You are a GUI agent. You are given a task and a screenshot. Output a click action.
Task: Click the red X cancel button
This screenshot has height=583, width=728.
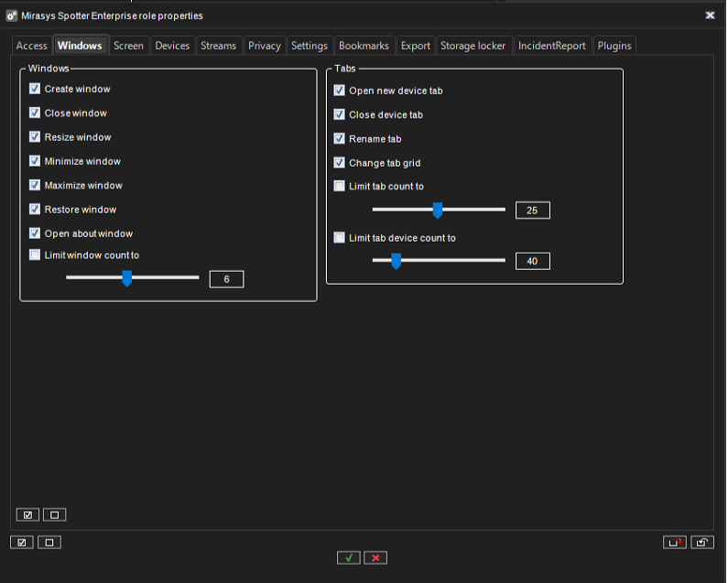[375, 557]
